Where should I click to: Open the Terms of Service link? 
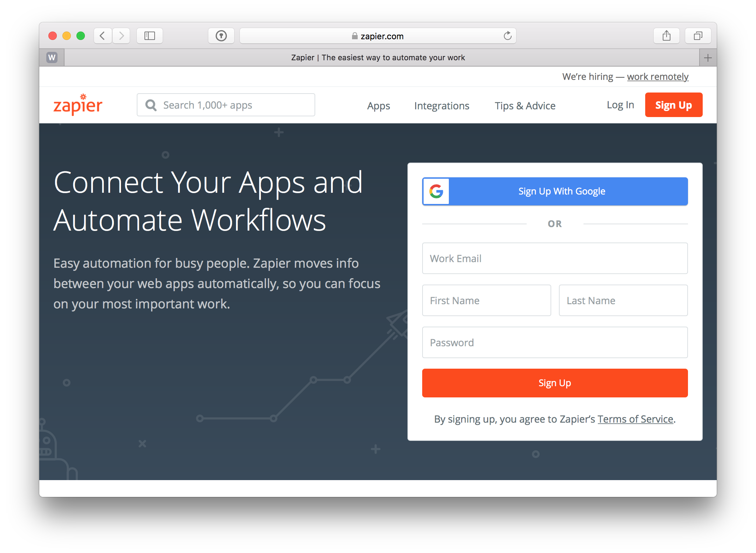point(635,419)
